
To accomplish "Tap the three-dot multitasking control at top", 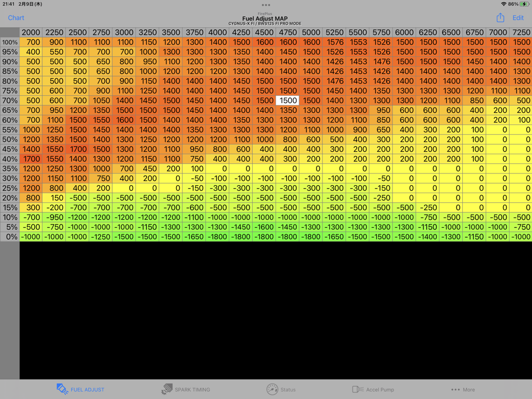I will click(x=266, y=5).
